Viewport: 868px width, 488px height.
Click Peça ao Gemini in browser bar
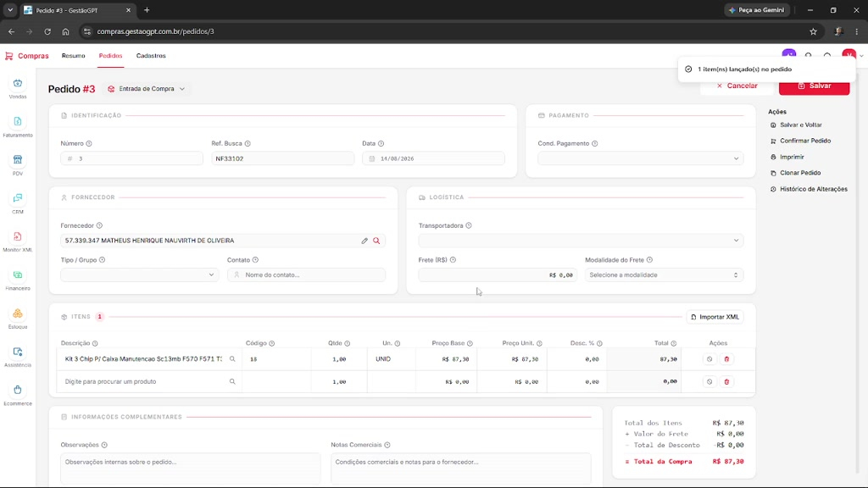tap(757, 10)
